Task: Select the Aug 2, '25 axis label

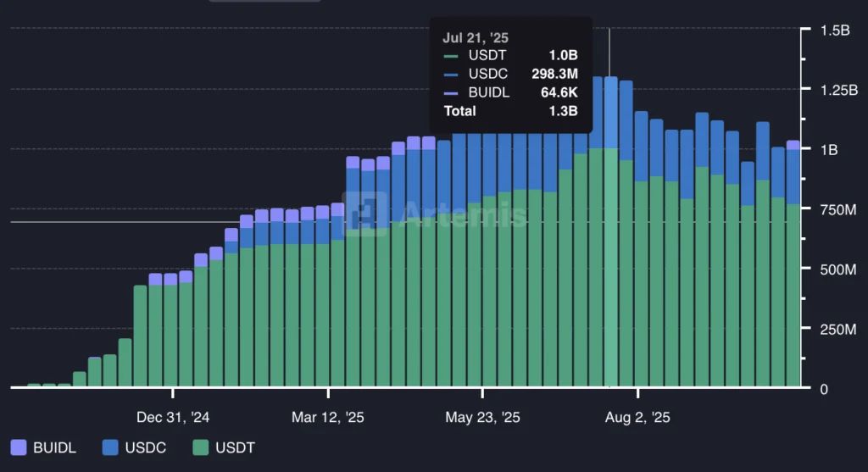Action: click(x=637, y=418)
